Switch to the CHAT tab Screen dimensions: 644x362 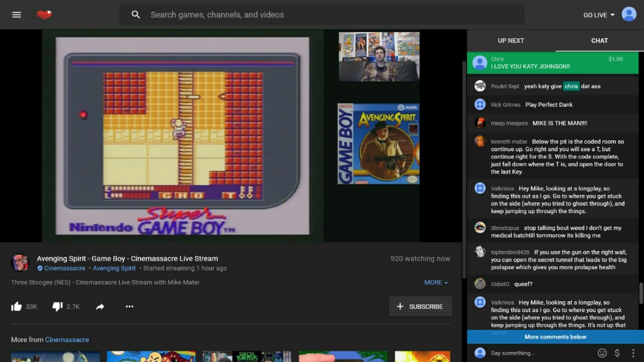click(x=600, y=41)
